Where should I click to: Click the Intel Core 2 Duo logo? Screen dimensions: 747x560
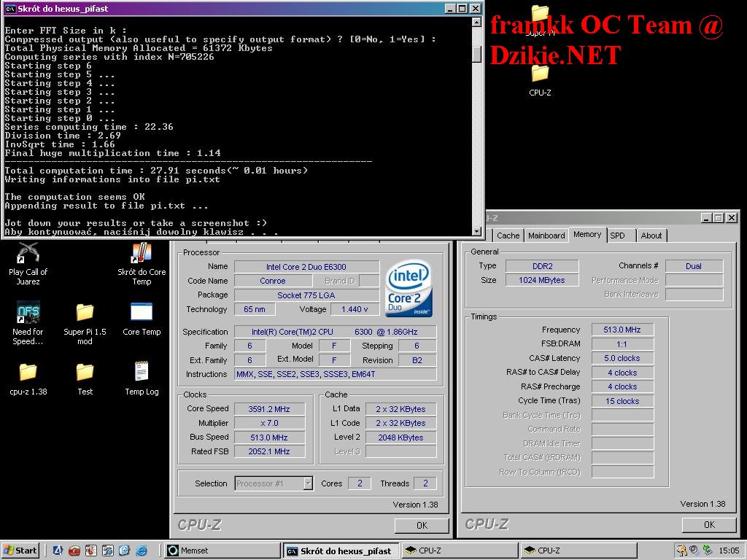(x=409, y=288)
